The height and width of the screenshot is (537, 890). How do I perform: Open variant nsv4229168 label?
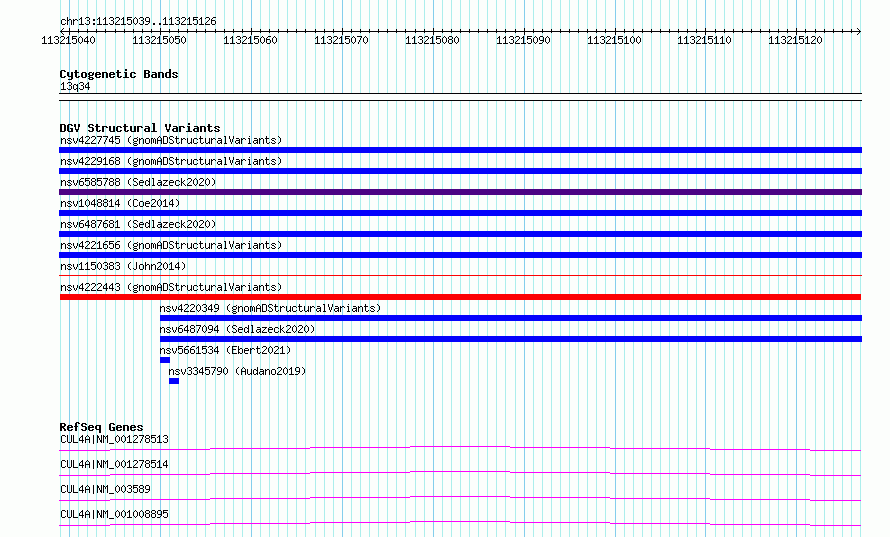pos(171,161)
